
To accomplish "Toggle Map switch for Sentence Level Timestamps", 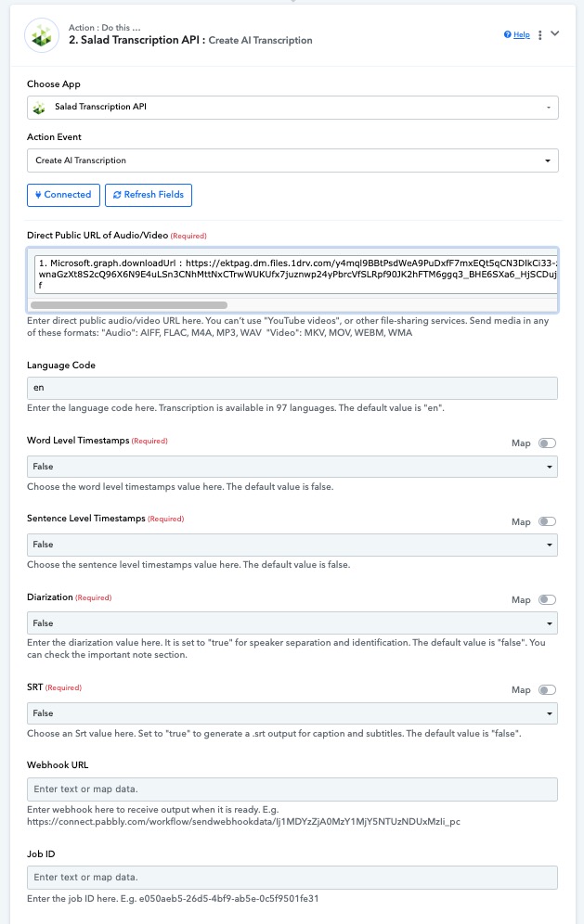I will [548, 521].
